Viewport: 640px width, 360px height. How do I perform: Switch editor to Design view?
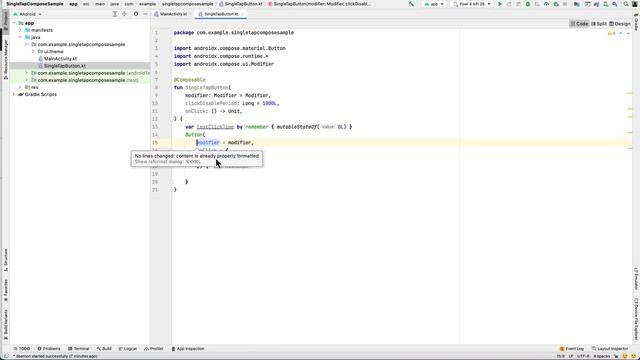tap(620, 24)
